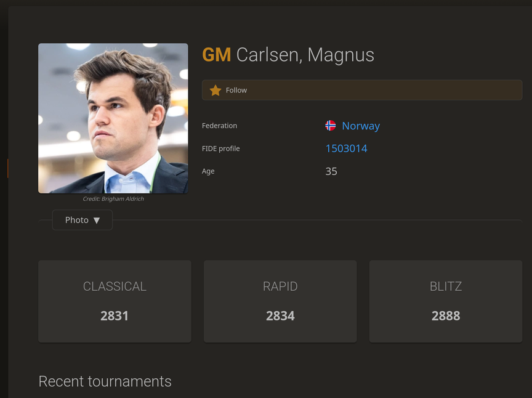This screenshot has height=398, width=532.
Task: Select the Rapid rating card heading
Action: click(x=280, y=286)
